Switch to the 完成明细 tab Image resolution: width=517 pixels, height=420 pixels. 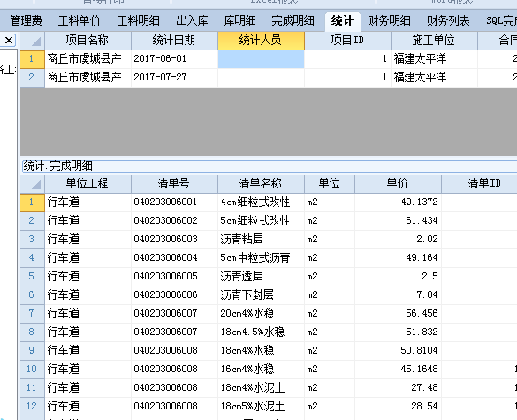pos(293,21)
